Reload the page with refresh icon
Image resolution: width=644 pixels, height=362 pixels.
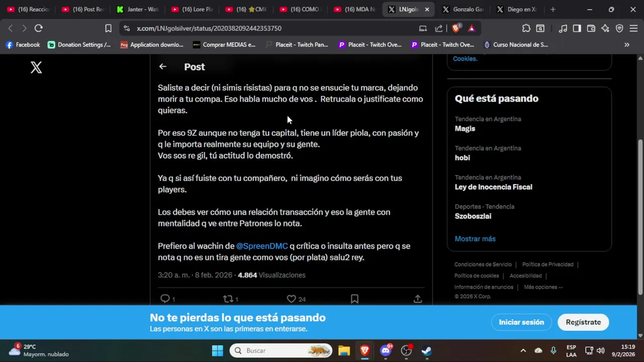[x=38, y=28]
